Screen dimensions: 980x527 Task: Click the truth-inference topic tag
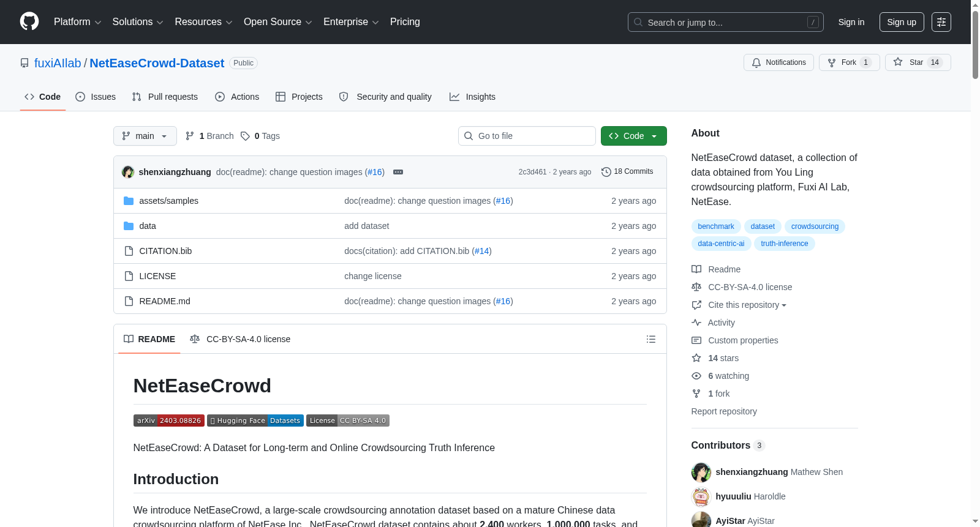(x=785, y=244)
